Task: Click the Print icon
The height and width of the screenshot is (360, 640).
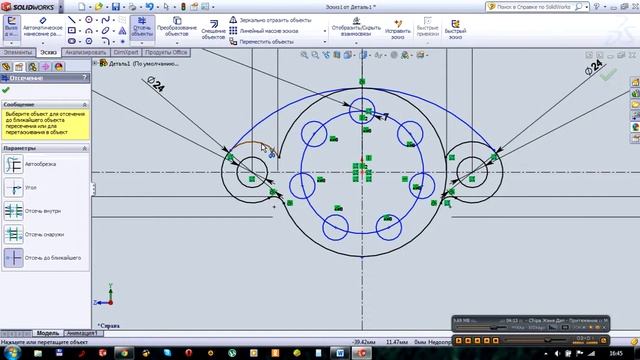Action: point(132,7)
